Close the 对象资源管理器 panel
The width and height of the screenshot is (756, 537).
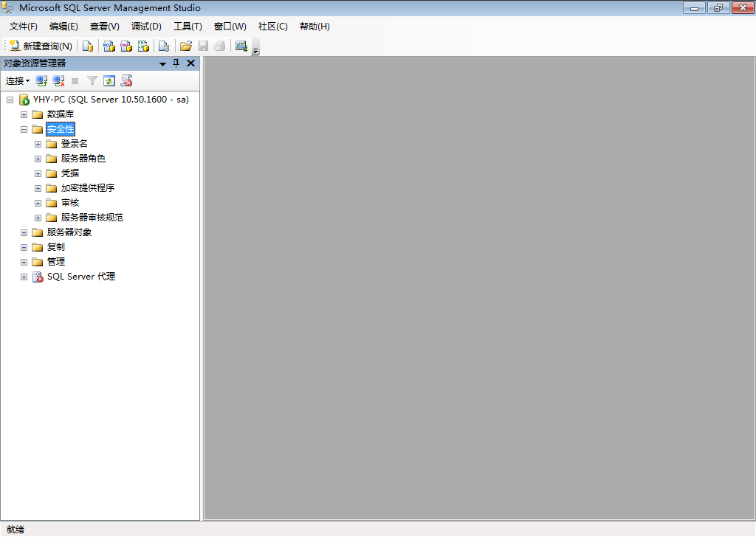coord(191,63)
